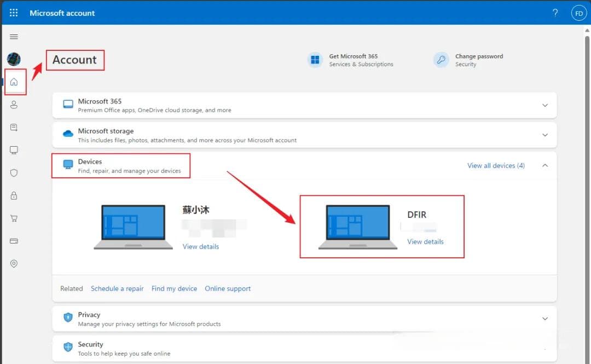Click the 蘇小沐 laptop image

tap(134, 227)
